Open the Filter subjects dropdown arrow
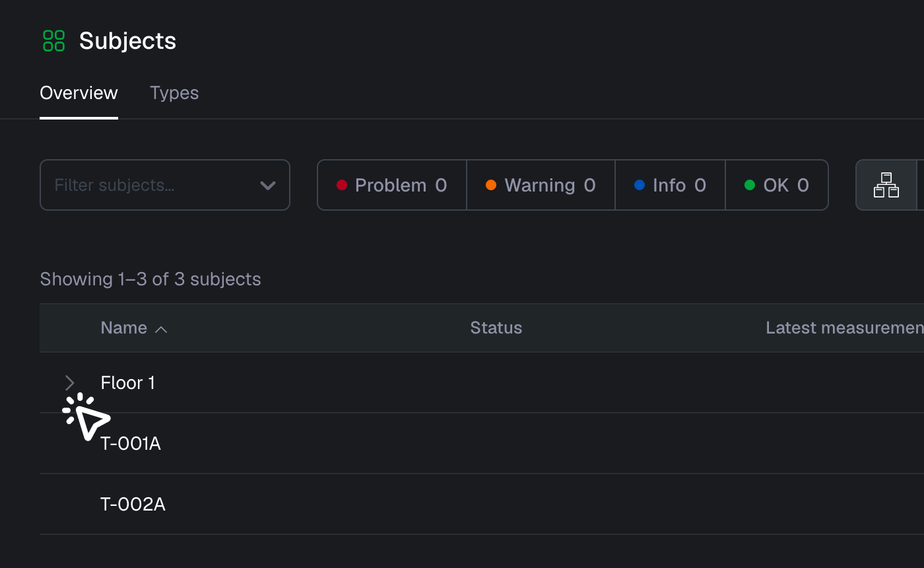This screenshot has width=924, height=568. [267, 186]
